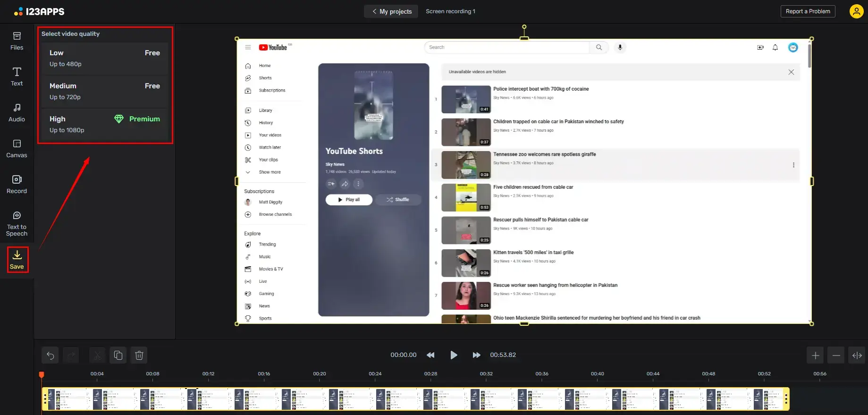Open the user account avatar

click(x=856, y=11)
